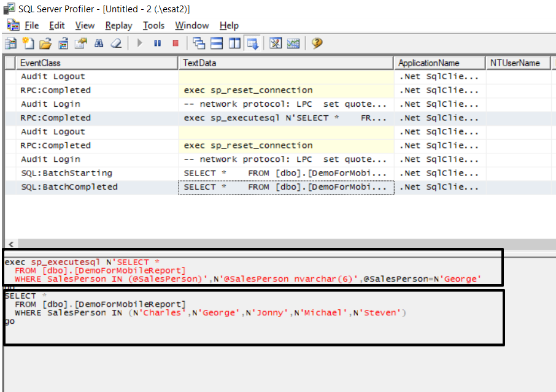Tile trace windows horizontally
This screenshot has width=556, height=392.
click(x=217, y=43)
